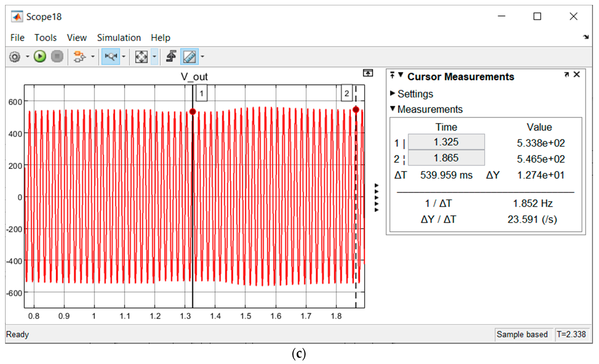Screen dimensions: 599x364
Task: Select the Zoom X tool
Action: [111, 57]
